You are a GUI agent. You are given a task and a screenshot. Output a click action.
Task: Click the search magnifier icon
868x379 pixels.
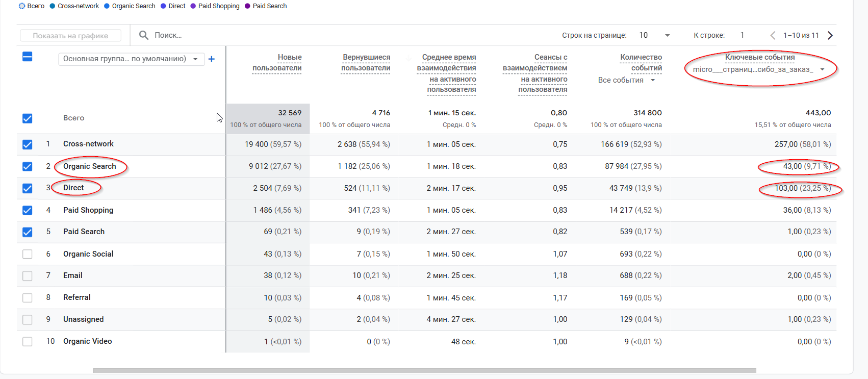tap(144, 35)
